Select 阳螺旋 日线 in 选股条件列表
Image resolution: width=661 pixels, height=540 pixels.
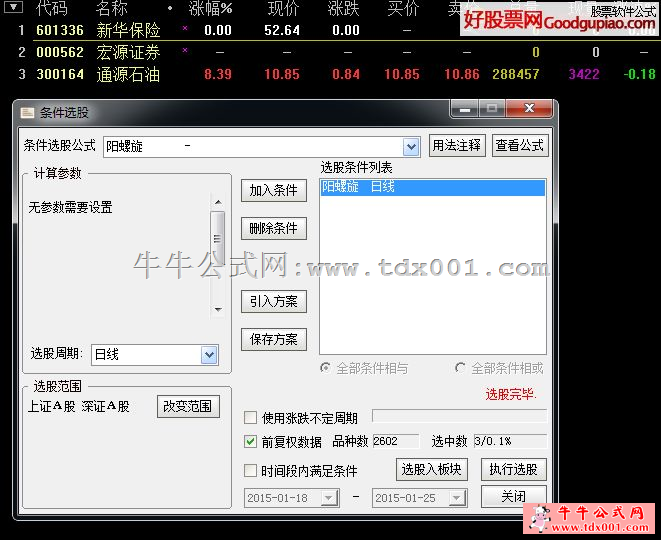pyautogui.click(x=432, y=187)
